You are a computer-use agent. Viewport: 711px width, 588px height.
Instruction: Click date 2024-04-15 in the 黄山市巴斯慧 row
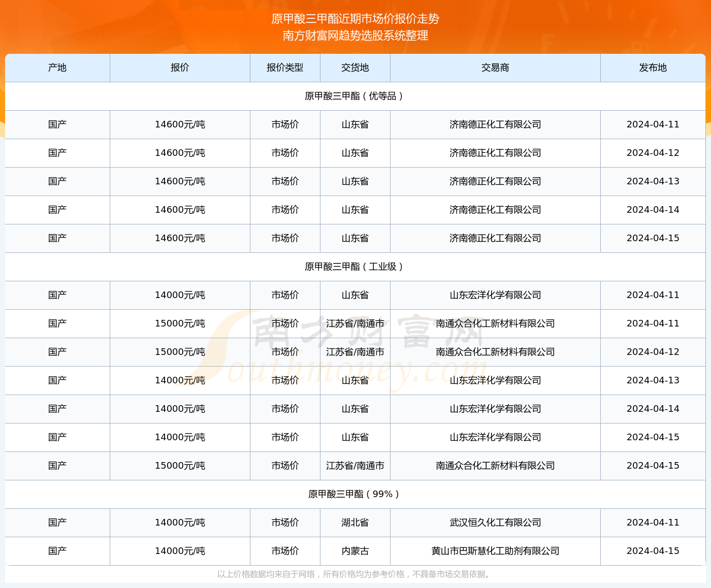click(653, 551)
